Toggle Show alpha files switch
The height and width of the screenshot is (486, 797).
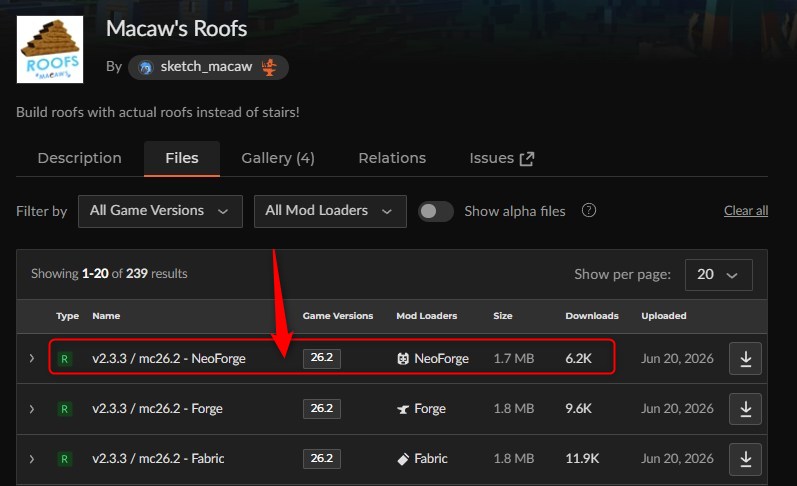pos(436,211)
